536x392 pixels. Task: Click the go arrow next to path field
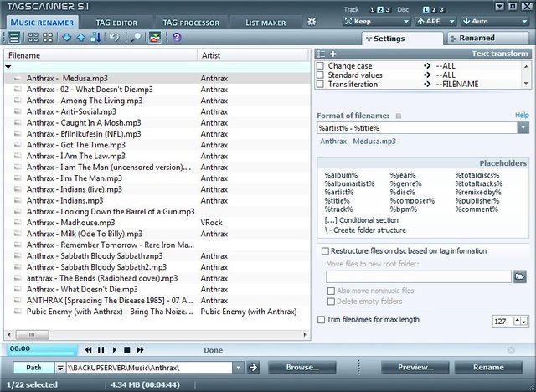pyautogui.click(x=253, y=368)
